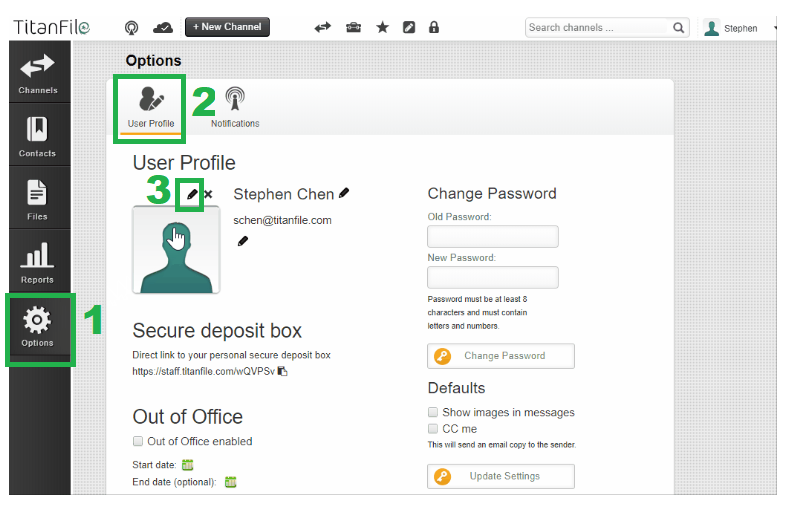Click the Stephen Chen name text
Viewport: 796px width, 522px height.
tap(283, 194)
